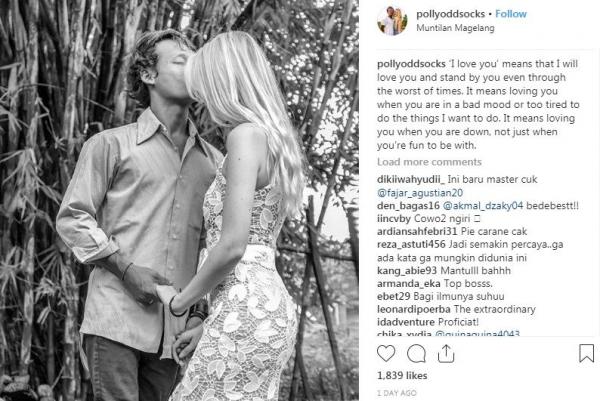Open the comment speech bubble icon
Screen dimensions: 600x401
coord(416,353)
